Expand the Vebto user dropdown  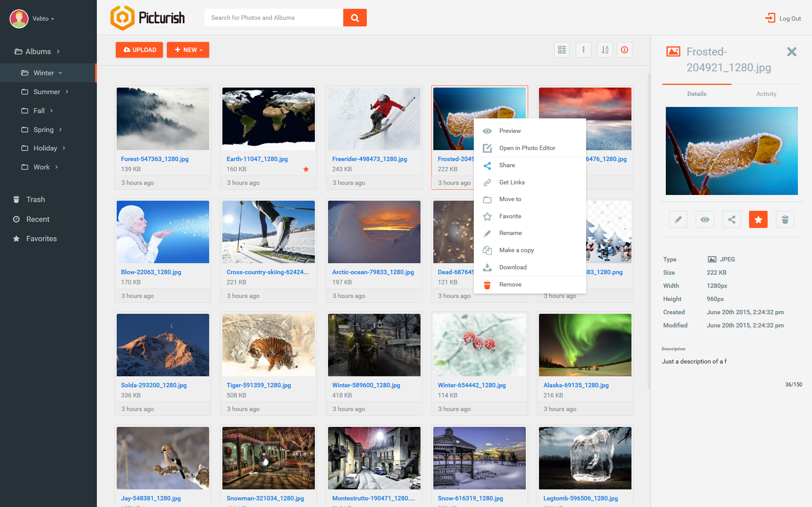click(52, 19)
